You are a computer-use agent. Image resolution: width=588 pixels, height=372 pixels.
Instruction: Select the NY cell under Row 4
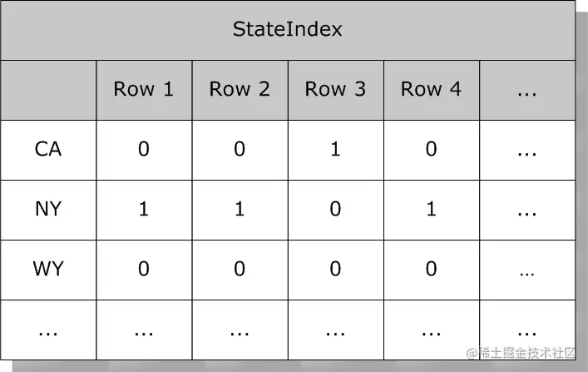[431, 210]
